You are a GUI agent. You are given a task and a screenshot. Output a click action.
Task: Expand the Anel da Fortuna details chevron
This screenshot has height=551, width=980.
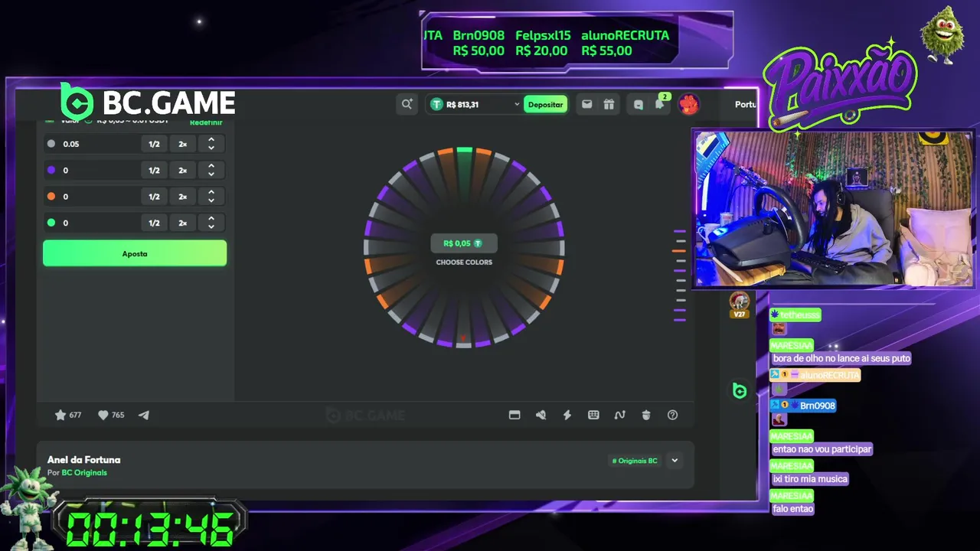(675, 461)
